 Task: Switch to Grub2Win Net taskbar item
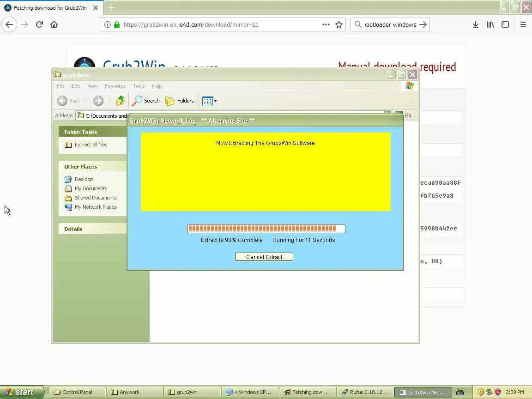point(423,392)
